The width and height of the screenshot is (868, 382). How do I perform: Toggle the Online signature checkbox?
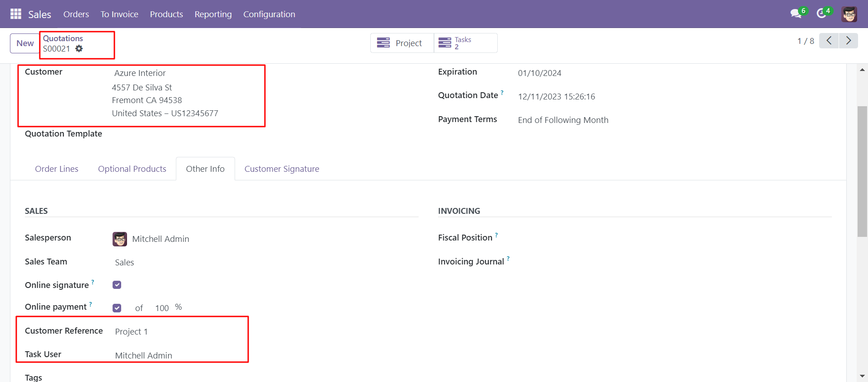117,285
